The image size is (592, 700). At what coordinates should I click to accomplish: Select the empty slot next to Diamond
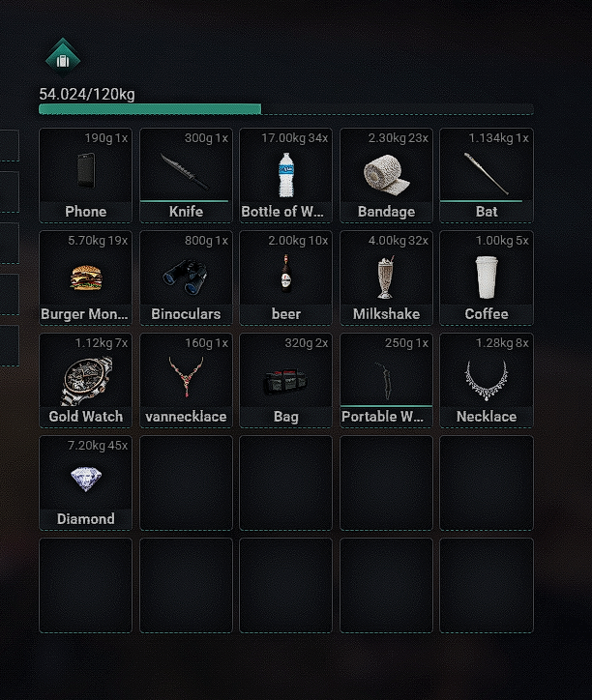point(186,483)
